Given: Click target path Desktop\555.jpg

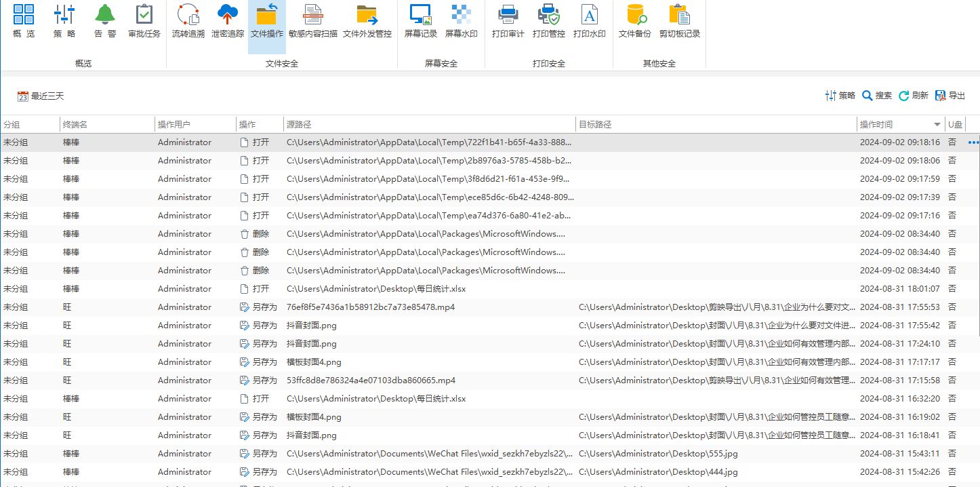Looking at the screenshot, I should point(658,454).
